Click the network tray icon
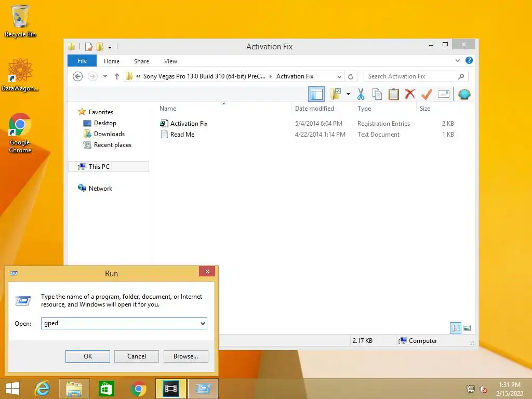This screenshot has width=532, height=399. point(471,389)
